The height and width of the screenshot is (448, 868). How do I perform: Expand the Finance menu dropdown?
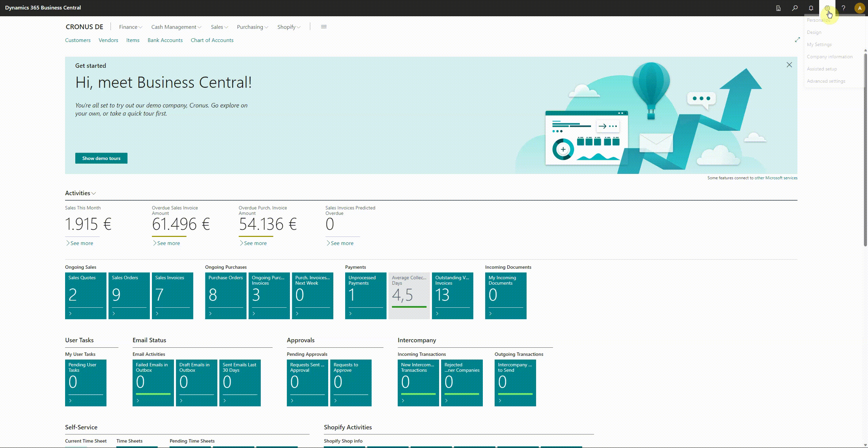pyautogui.click(x=131, y=27)
